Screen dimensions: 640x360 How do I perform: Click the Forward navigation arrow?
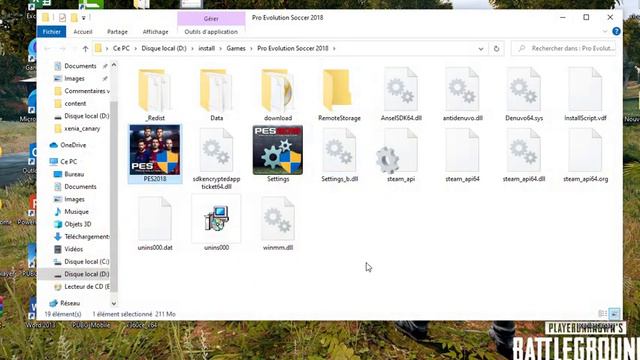tap(62, 49)
